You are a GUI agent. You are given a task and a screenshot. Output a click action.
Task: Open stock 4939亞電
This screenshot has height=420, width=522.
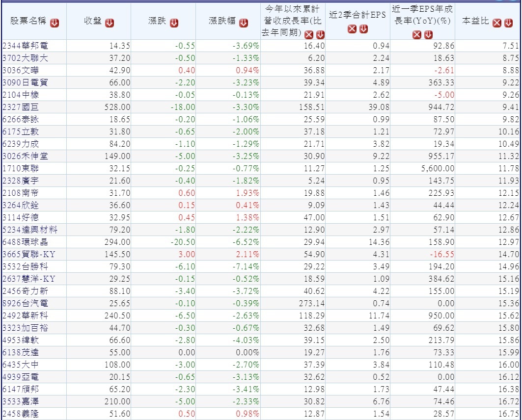pyautogui.click(x=21, y=377)
